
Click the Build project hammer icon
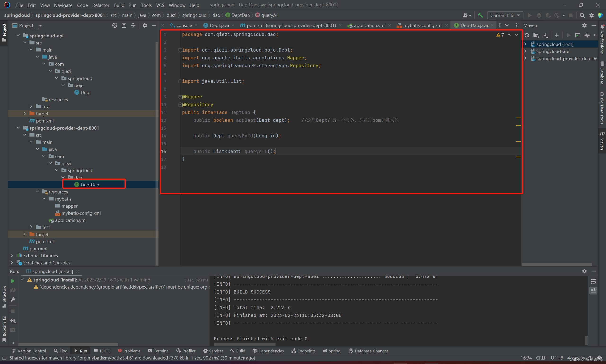click(x=480, y=15)
